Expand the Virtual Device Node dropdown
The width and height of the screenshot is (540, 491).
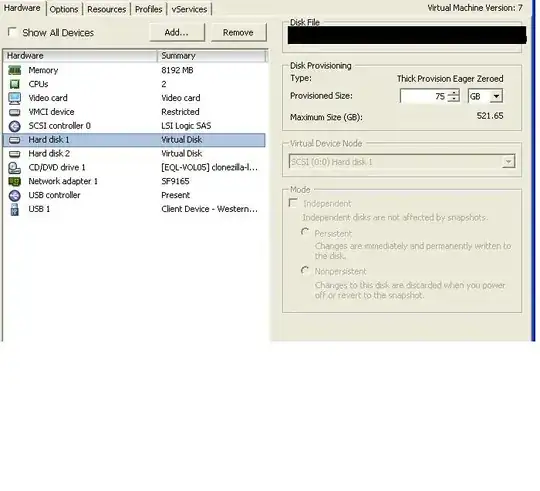click(402, 161)
